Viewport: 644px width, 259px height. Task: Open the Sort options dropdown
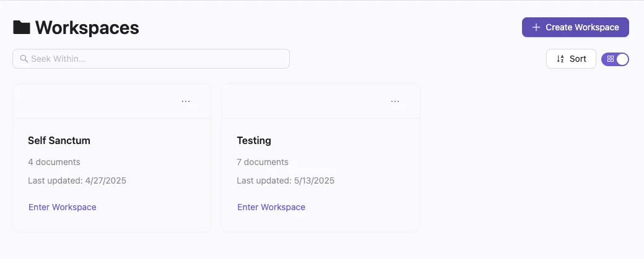tap(571, 59)
